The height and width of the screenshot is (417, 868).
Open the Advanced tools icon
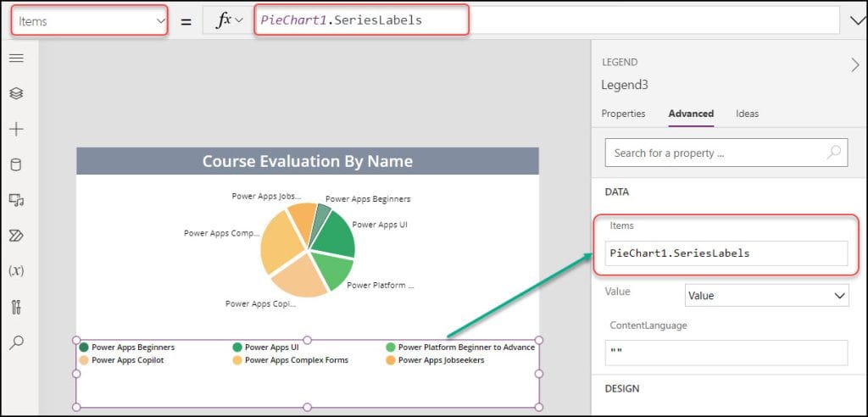17,307
